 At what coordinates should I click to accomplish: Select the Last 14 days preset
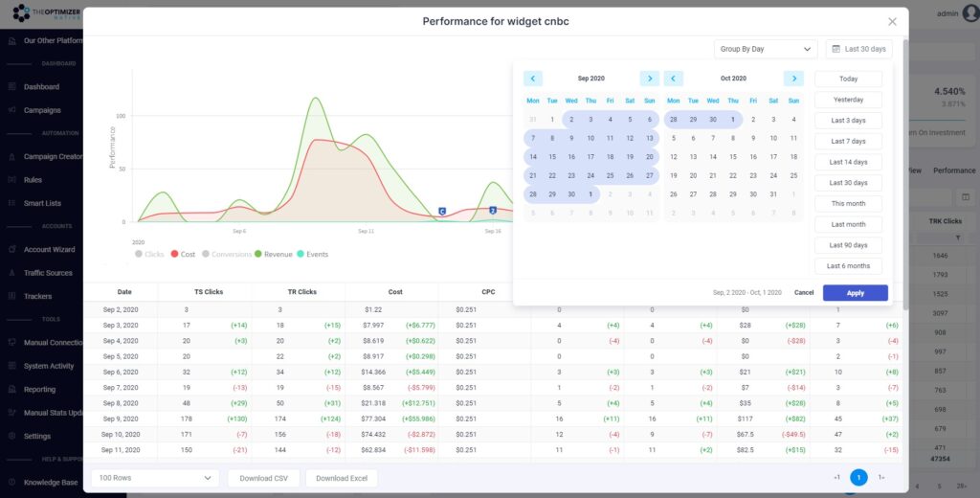click(848, 162)
